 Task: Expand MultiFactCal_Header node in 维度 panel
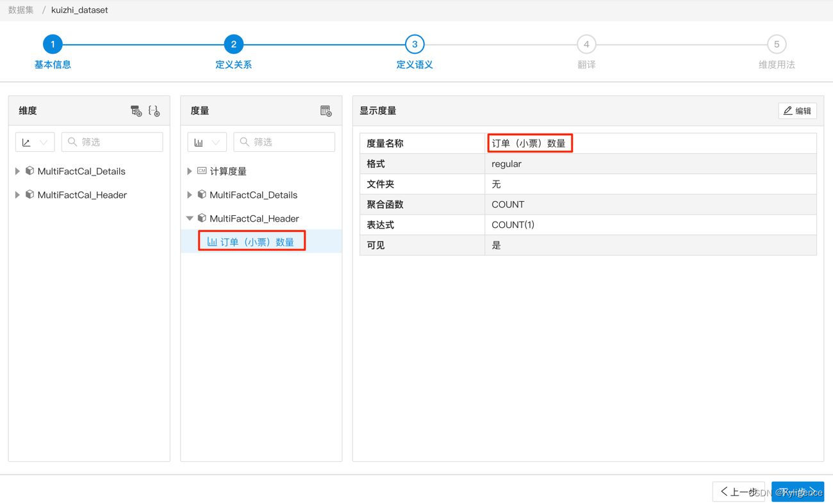tap(17, 195)
